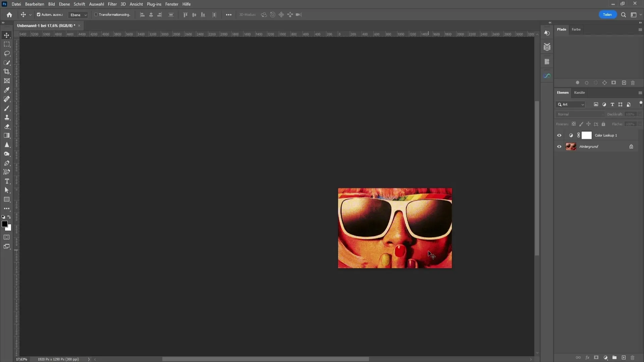Viewport: 644px width, 362px height.
Task: Toggle Quick Mask mode icon
Action: (7, 237)
